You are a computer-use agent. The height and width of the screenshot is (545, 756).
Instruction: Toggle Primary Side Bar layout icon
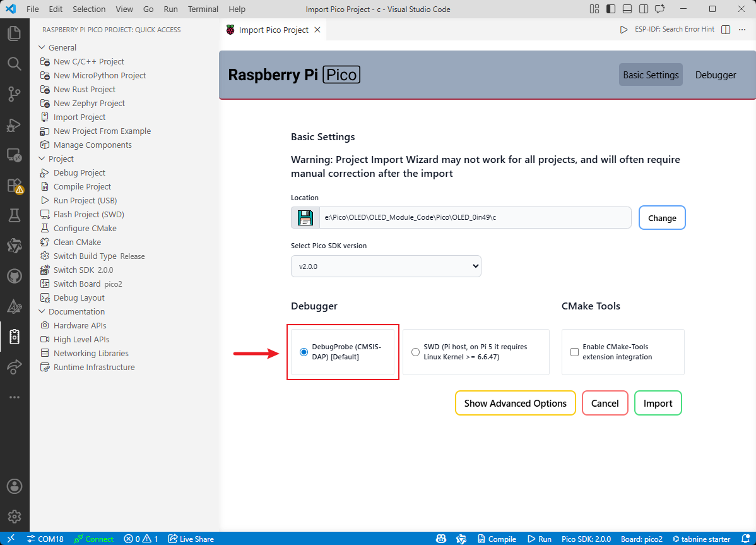tap(610, 9)
